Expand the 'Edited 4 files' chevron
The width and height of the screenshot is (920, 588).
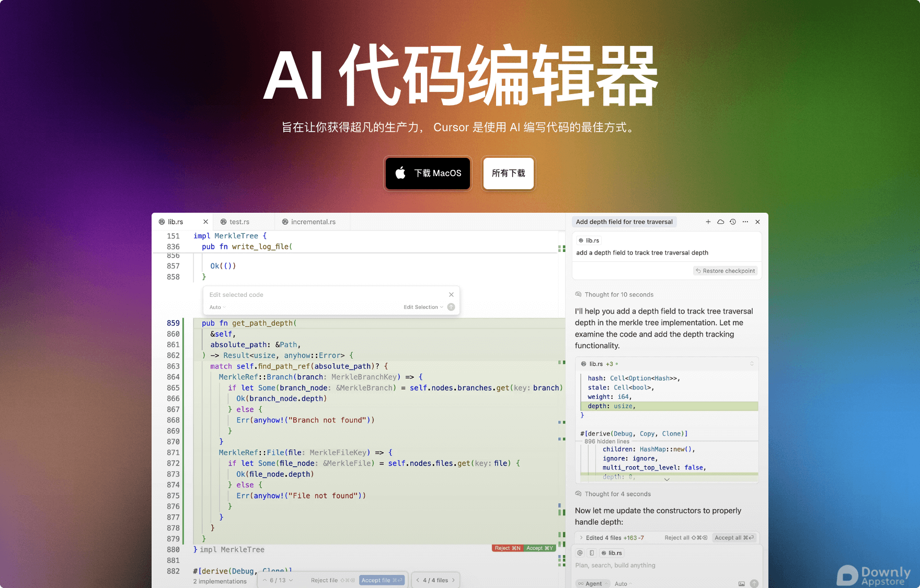tap(581, 538)
